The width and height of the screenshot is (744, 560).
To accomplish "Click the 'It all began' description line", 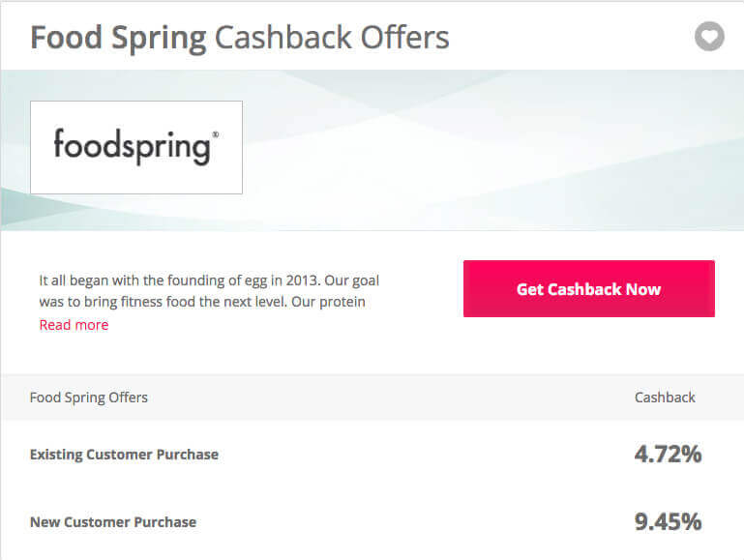I will pyautogui.click(x=209, y=280).
